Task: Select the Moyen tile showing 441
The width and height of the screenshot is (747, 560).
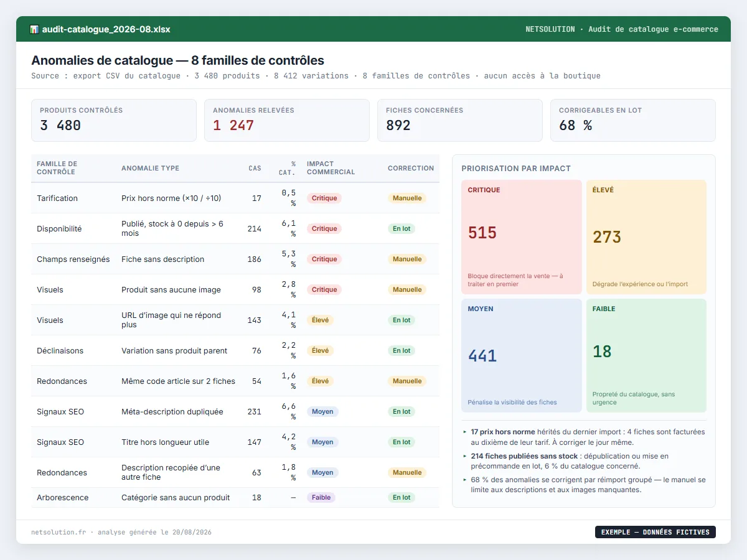Action: 522,355
